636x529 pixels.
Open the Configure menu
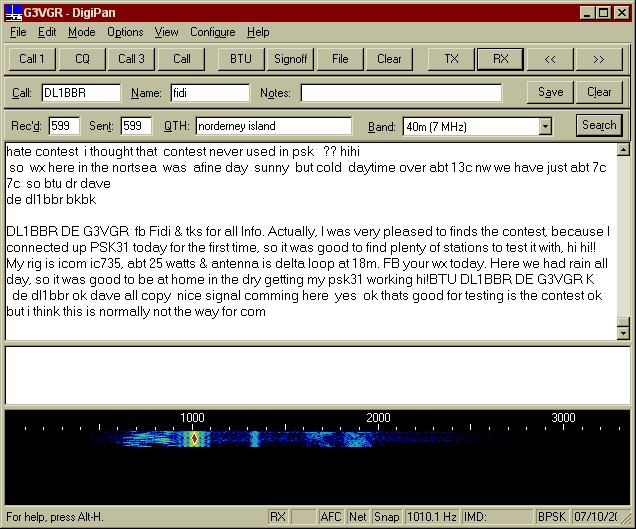tap(213, 32)
